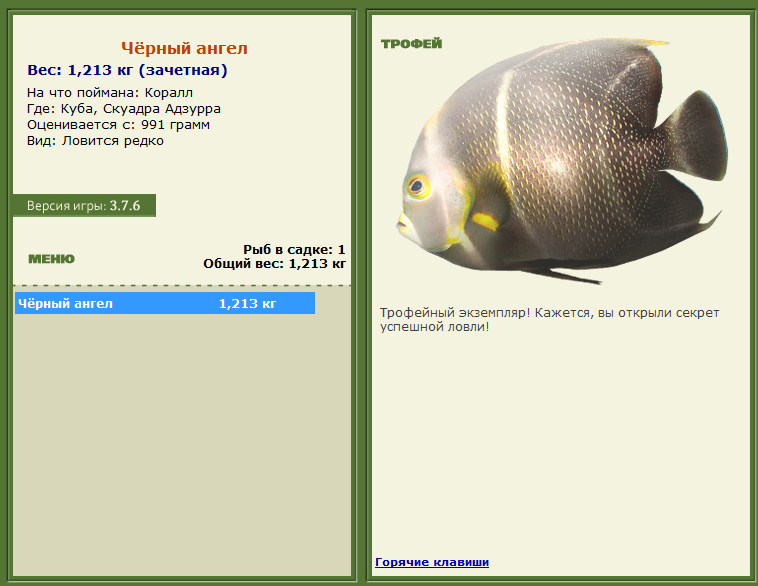758x586 pixels.
Task: Click the Вид: Ловится редко line
Action: point(95,141)
